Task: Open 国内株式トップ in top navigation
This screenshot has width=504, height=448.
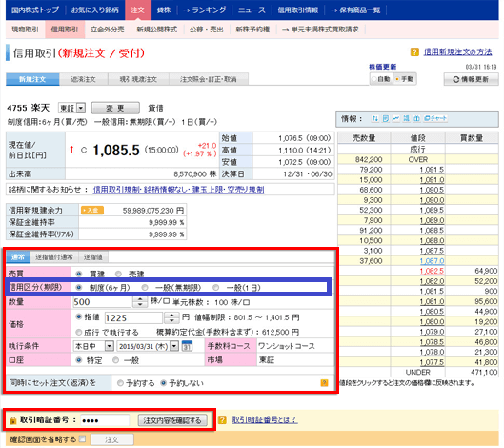Action: click(x=35, y=10)
